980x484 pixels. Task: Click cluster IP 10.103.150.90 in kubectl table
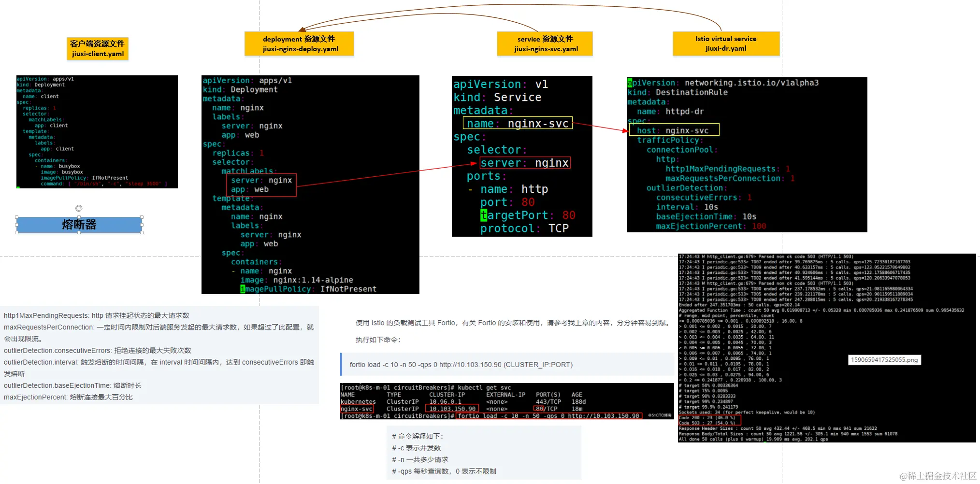[x=453, y=409]
